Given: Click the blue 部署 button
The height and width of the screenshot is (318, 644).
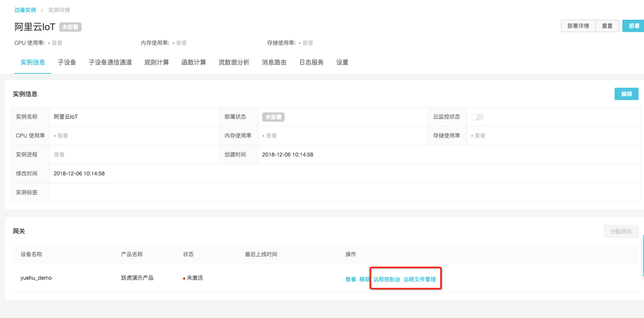Looking at the screenshot, I should tap(634, 26).
